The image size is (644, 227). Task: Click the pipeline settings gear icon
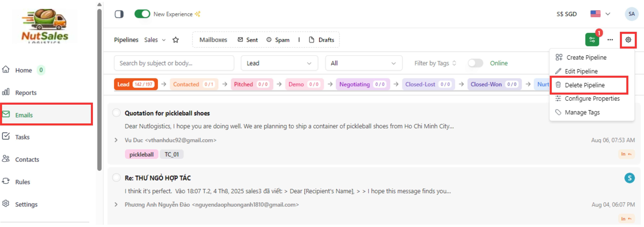(x=628, y=40)
